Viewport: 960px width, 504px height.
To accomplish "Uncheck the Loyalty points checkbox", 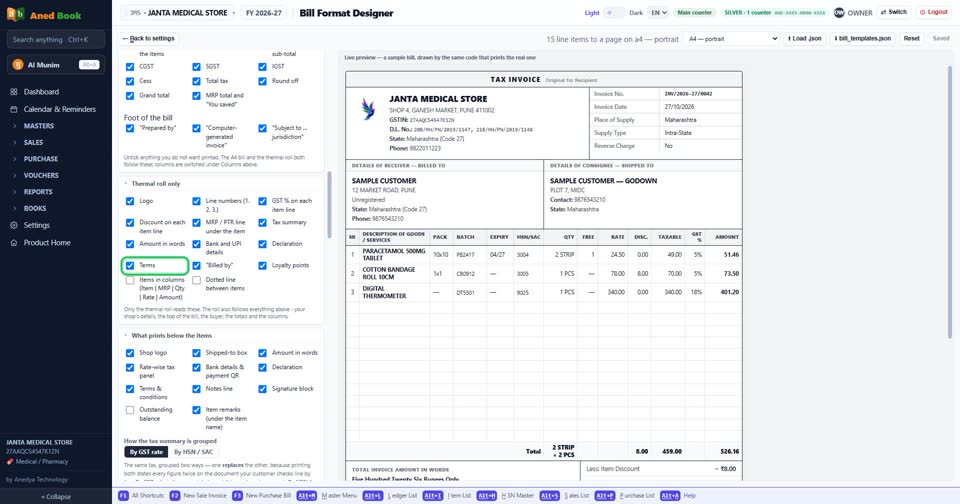I will coord(262,265).
